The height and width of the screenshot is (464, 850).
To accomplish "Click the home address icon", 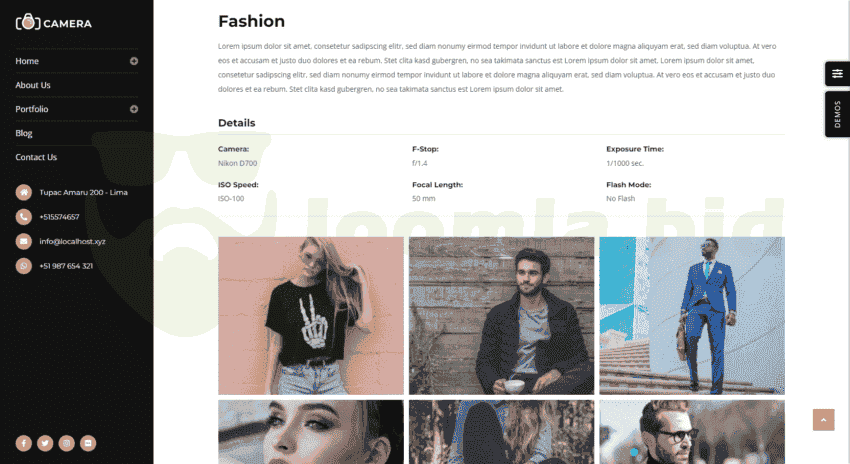I will (24, 192).
